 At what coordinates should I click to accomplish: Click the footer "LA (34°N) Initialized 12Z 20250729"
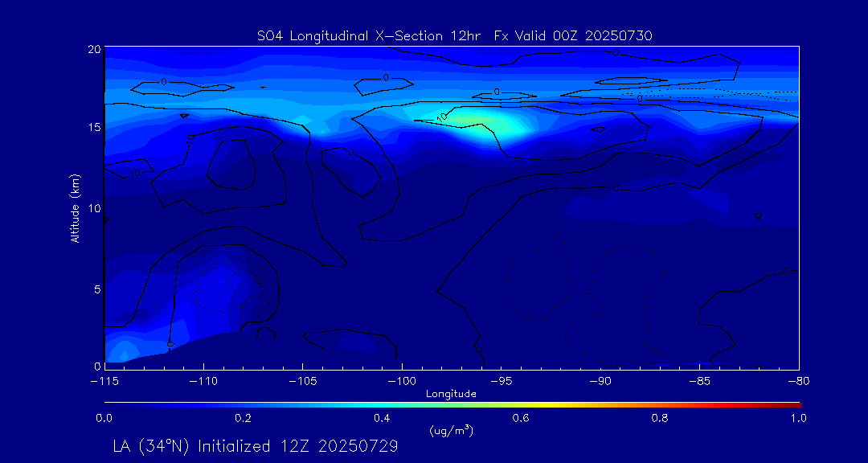[x=256, y=446]
